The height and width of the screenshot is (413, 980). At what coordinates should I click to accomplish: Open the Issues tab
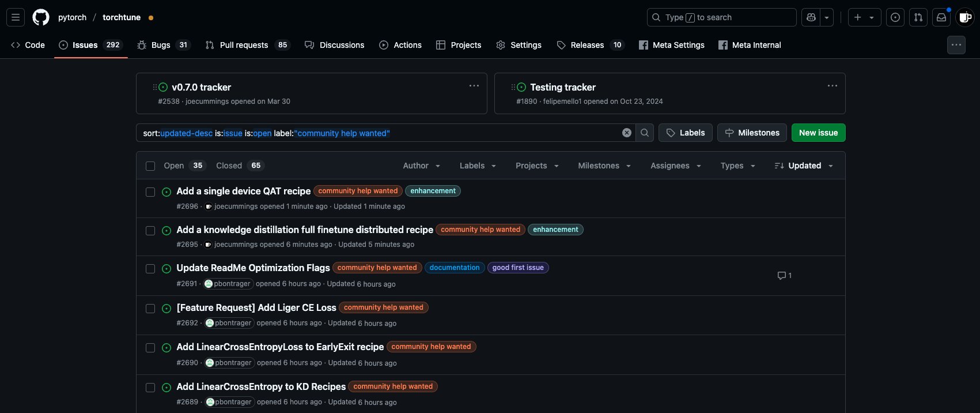click(x=90, y=45)
